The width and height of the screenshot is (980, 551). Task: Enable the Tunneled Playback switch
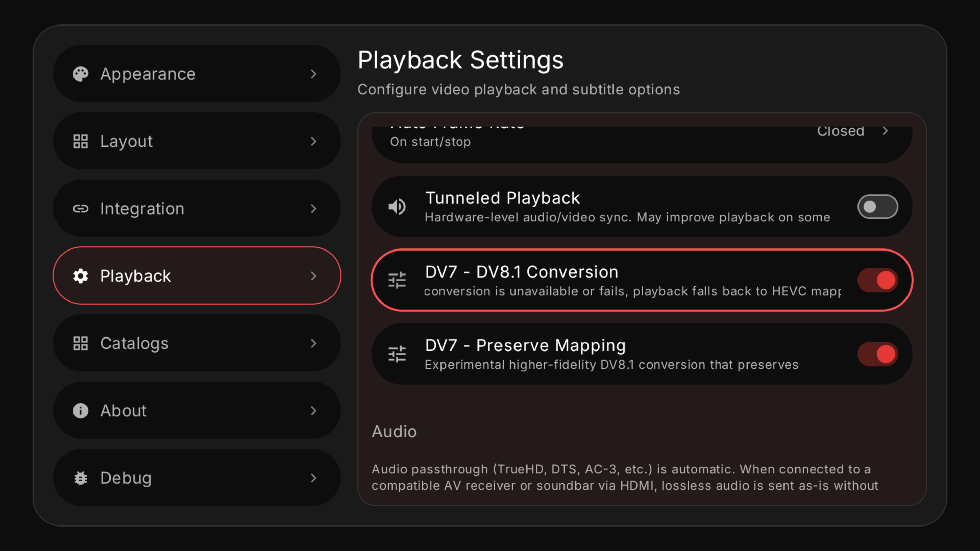(x=877, y=206)
